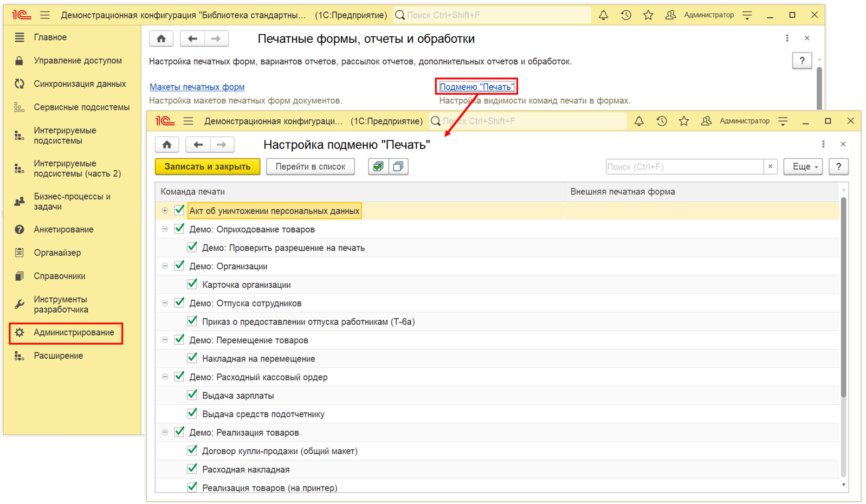Collapse Демо: Организации group
Image resolution: width=866 pixels, height=504 pixels.
[x=165, y=266]
